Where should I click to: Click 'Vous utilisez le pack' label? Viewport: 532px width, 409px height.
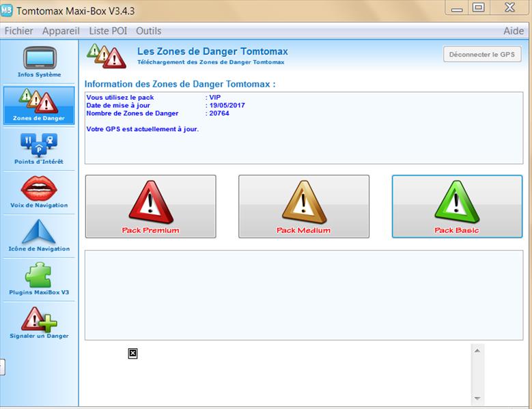(120, 98)
